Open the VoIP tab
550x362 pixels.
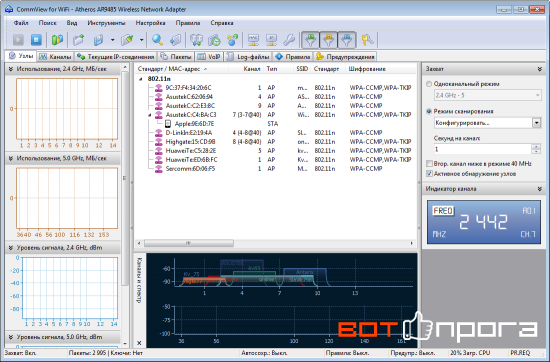point(209,56)
